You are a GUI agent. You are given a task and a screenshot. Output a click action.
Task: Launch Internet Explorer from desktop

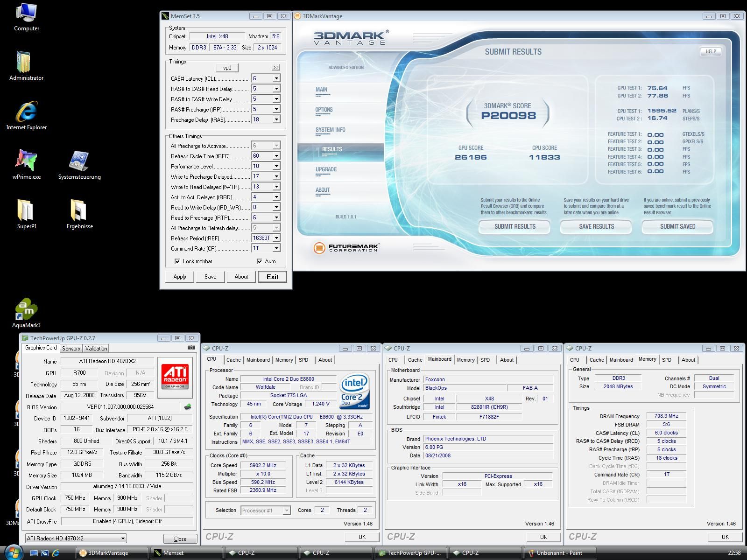tap(26, 115)
